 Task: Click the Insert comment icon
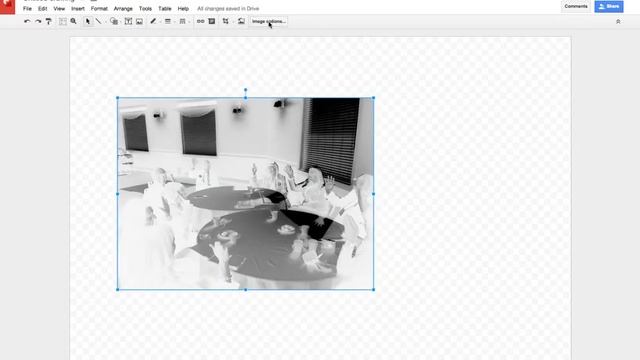click(x=211, y=21)
